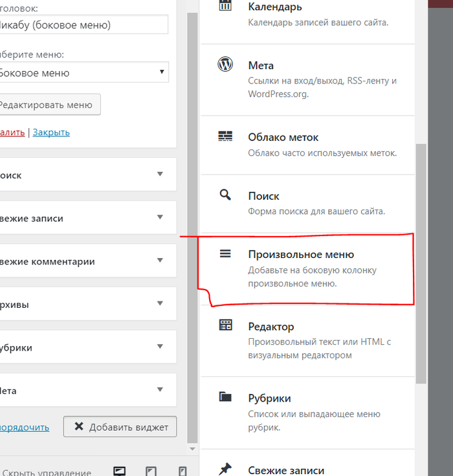The height and width of the screenshot is (476, 453).
Task: Select the folder icon for Рубрики widget
Action: tap(225, 397)
